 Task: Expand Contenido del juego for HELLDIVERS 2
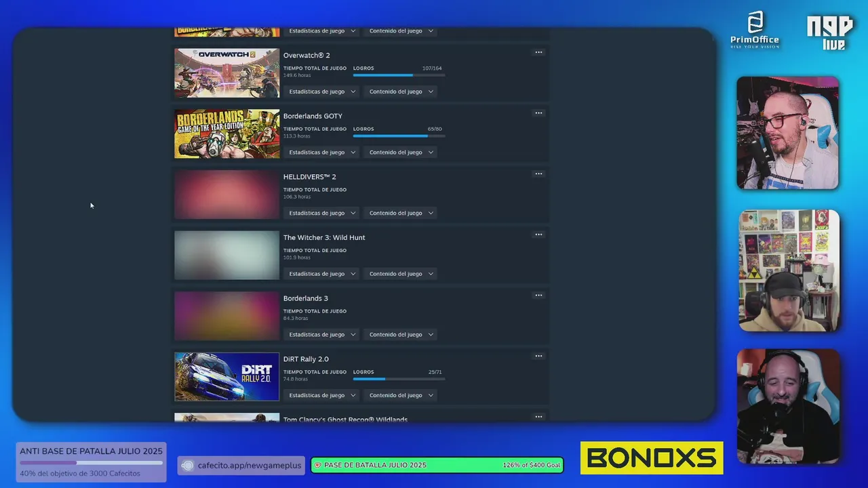pyautogui.click(x=401, y=213)
